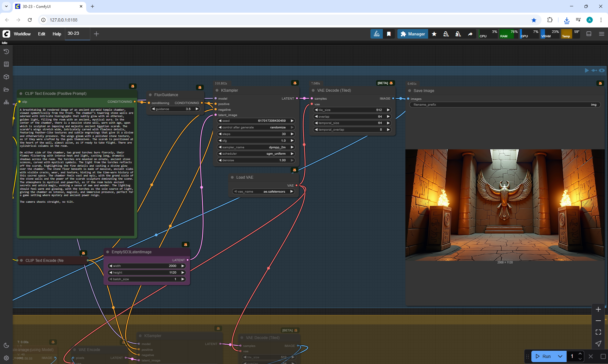608x364 pixels.
Task: Open the vae_name ae.safetensors combo
Action: coord(264,191)
